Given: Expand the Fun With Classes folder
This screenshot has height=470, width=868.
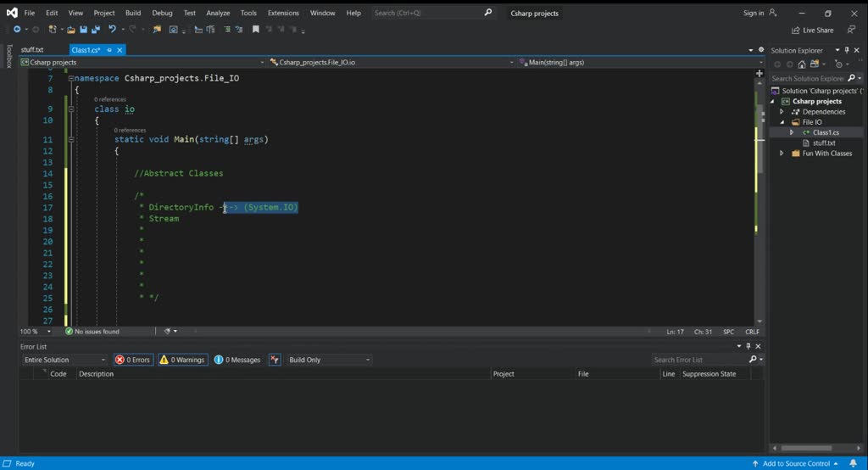Looking at the screenshot, I should (x=782, y=154).
